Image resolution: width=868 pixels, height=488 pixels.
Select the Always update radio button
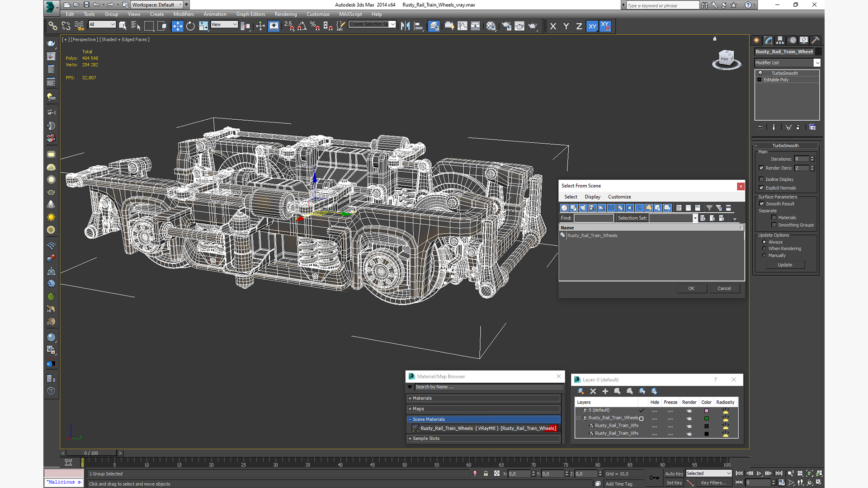[x=764, y=242]
